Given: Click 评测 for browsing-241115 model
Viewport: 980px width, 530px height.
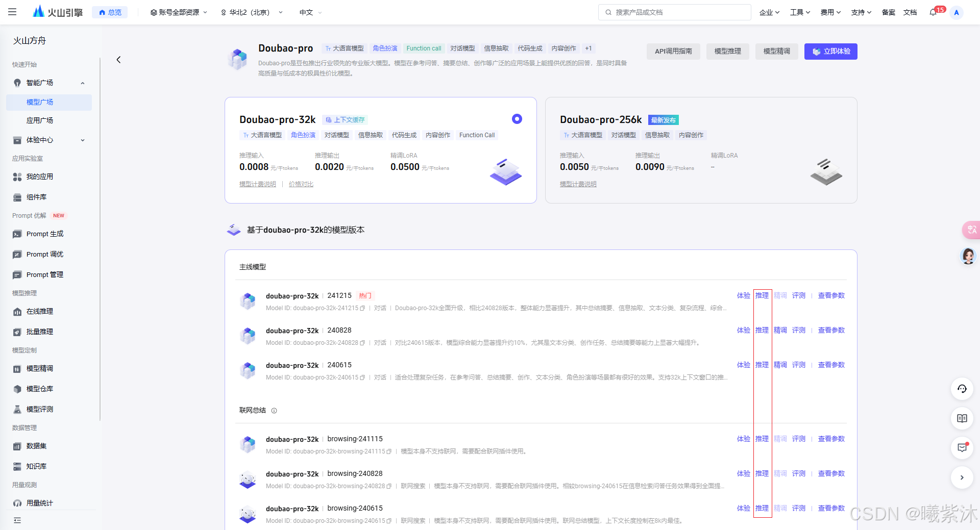Looking at the screenshot, I should click(x=798, y=439).
